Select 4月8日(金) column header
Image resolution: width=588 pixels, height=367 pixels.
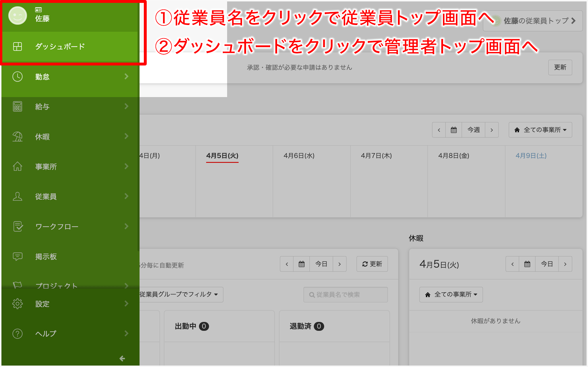coord(454,156)
